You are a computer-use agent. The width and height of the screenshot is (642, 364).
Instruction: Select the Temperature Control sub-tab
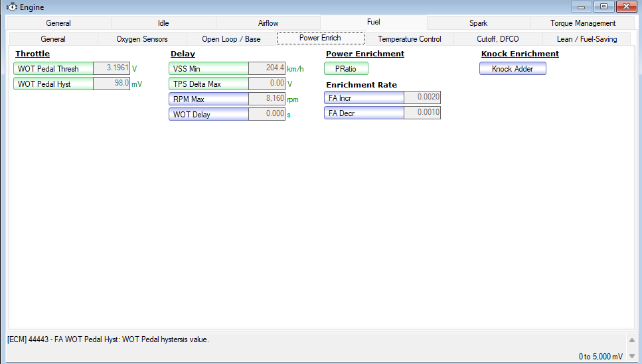tap(410, 39)
